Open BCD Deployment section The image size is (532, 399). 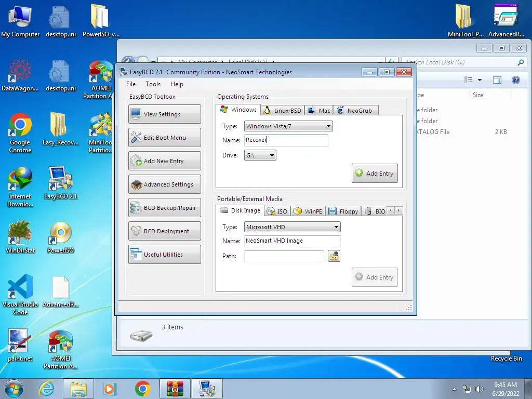165,231
